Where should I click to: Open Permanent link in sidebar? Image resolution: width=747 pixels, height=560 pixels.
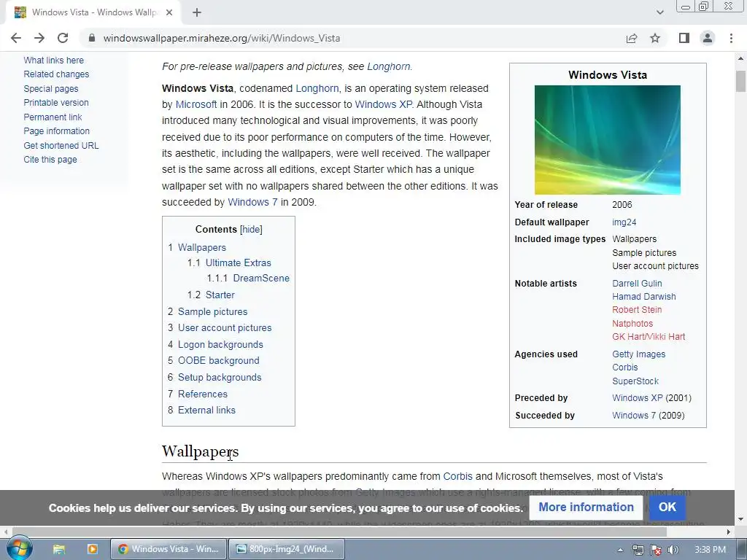tap(53, 117)
